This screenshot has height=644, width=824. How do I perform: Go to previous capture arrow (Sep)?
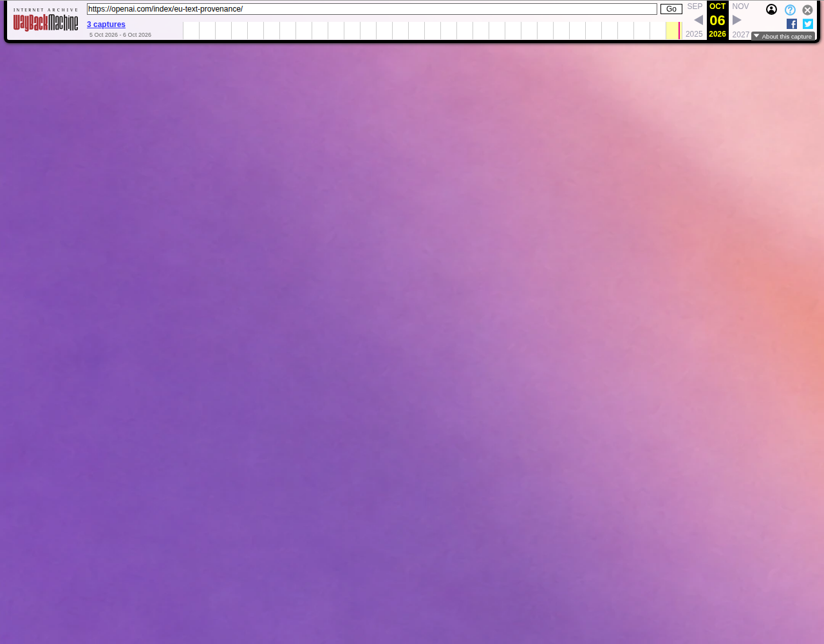point(698,20)
